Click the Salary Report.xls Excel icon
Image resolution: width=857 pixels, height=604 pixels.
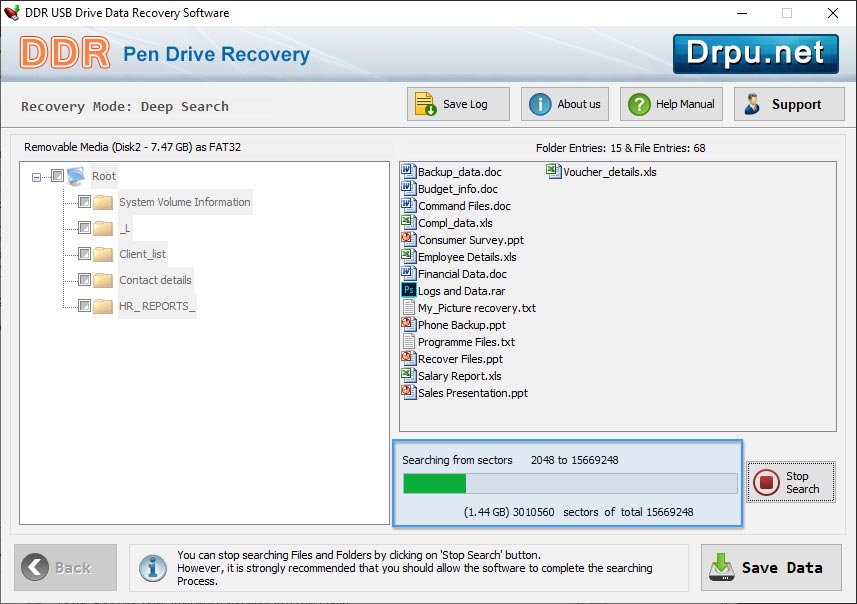(408, 376)
